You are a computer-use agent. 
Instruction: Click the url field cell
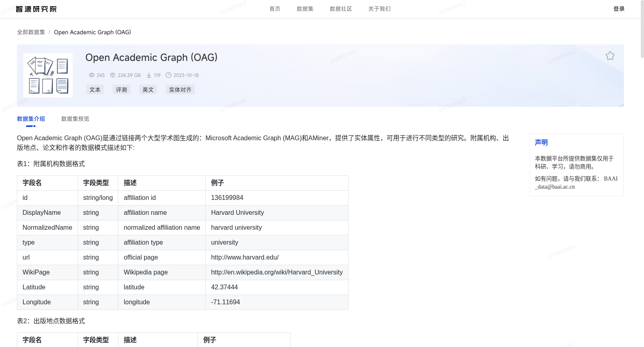47,258
